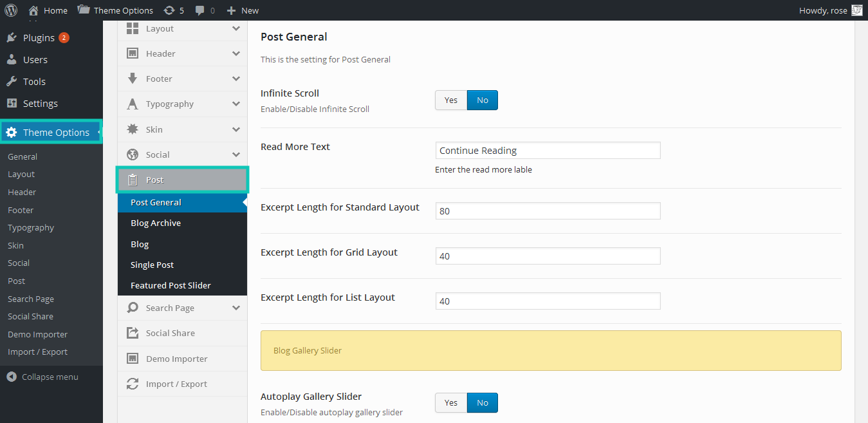Viewport: 868px width, 423px height.
Task: Open Search Page in left admin submenu
Action: click(31, 299)
